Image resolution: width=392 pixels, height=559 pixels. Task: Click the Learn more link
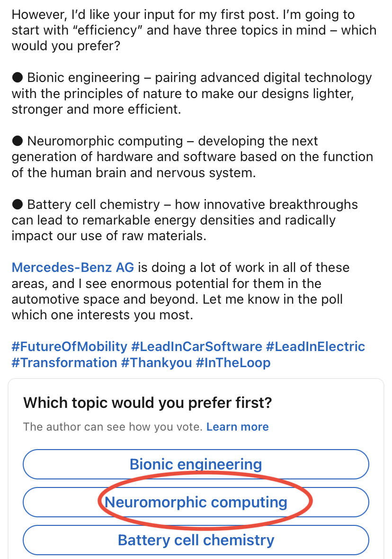tap(238, 427)
